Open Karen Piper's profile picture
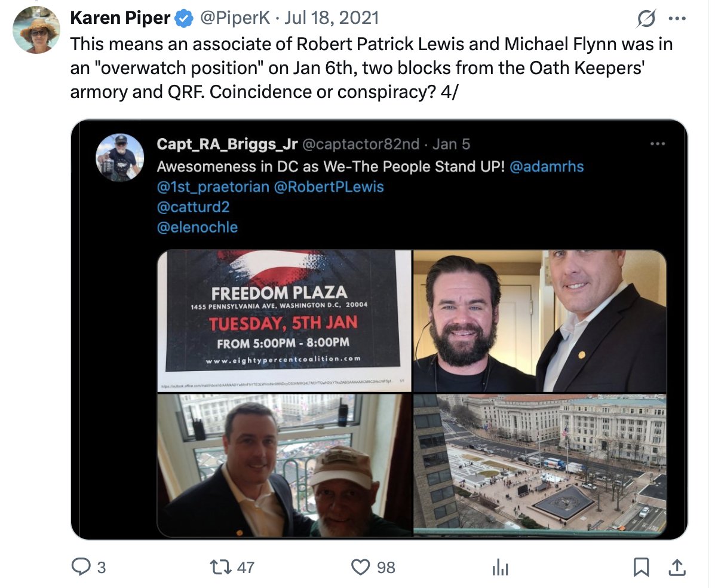 click(36, 30)
